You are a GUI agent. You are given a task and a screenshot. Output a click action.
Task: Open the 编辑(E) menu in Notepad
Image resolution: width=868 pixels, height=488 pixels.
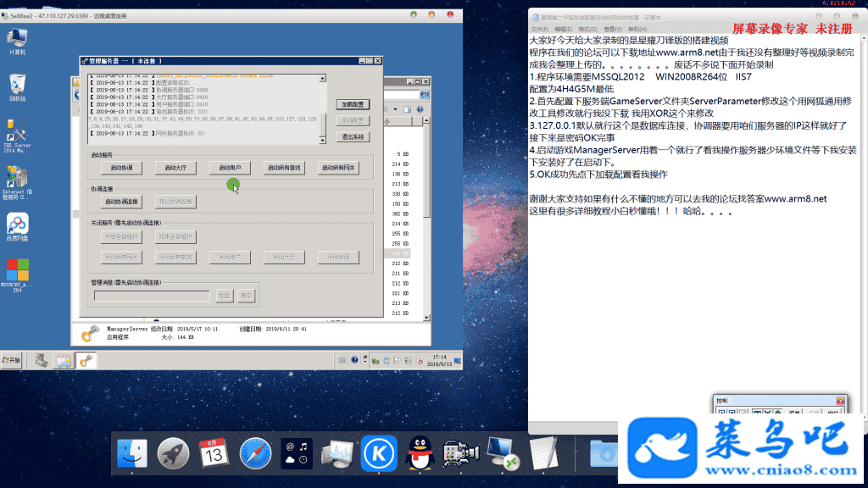click(563, 29)
